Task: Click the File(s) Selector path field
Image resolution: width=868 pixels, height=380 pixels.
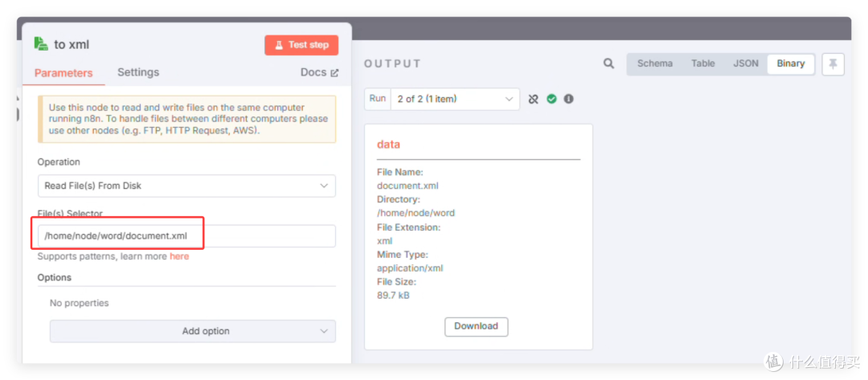Action: coord(186,236)
